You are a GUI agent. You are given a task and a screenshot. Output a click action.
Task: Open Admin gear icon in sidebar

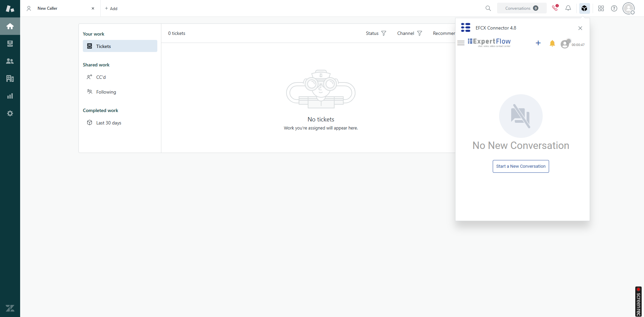click(x=10, y=113)
